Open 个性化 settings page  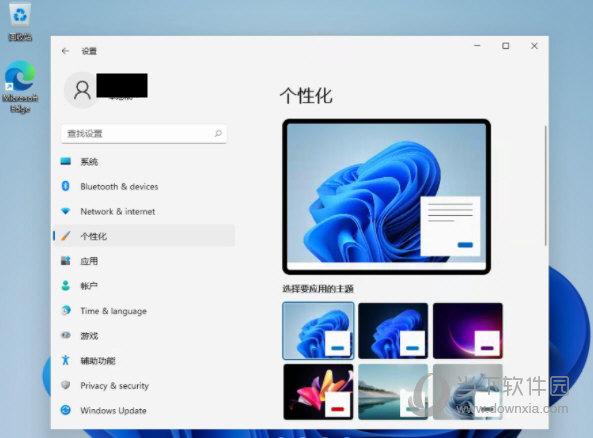144,236
